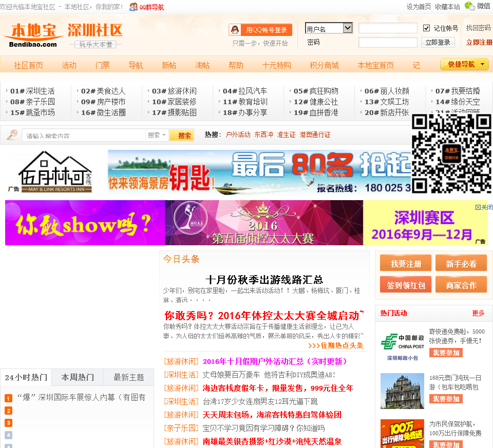Click hot search term 户外活动
Screen dimensions: 493x448
click(238, 135)
